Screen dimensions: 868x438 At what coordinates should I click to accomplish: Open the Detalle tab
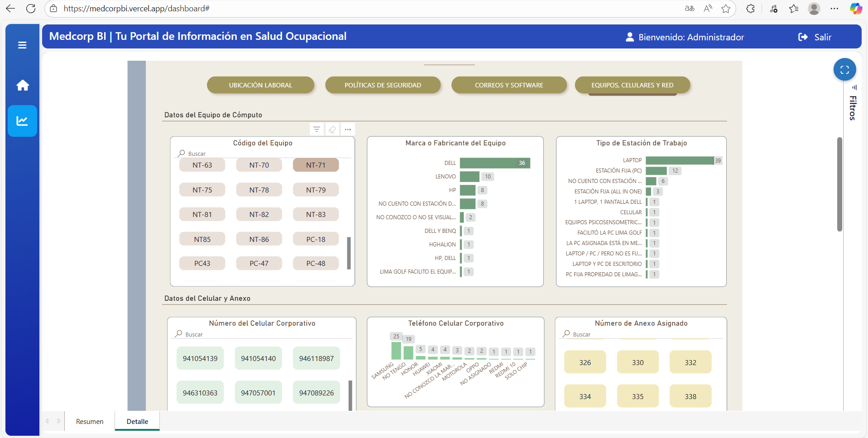click(x=137, y=421)
